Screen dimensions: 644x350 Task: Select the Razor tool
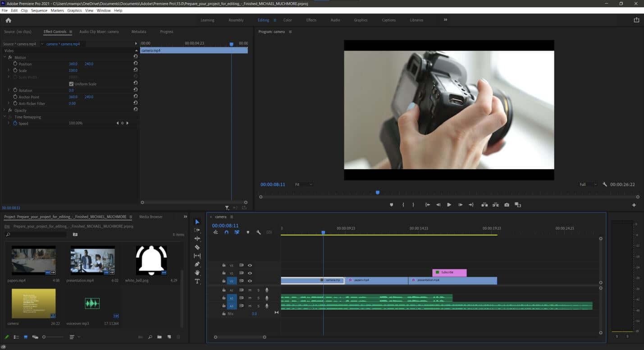click(x=197, y=247)
